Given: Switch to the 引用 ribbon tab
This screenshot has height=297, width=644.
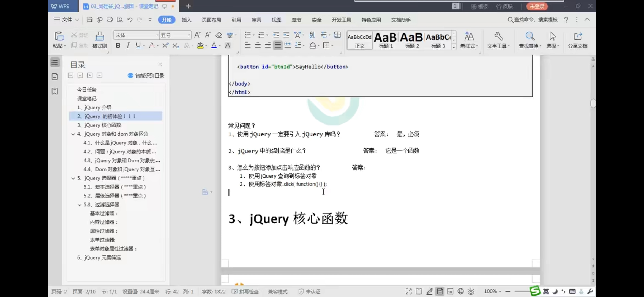Looking at the screenshot, I should click(x=236, y=20).
